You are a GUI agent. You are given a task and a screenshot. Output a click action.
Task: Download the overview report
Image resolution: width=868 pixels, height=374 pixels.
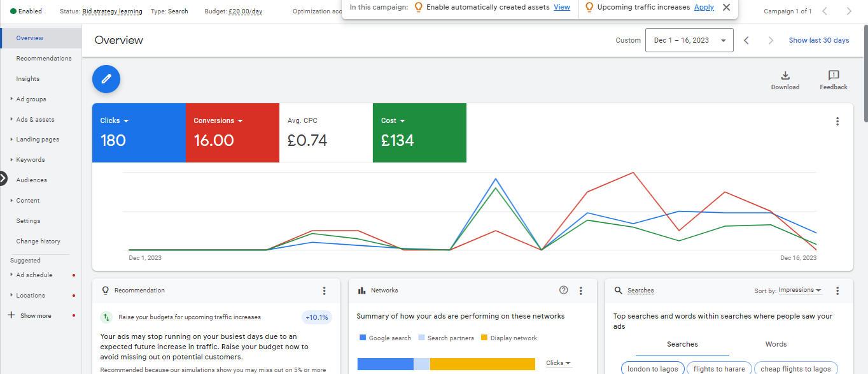coord(785,76)
